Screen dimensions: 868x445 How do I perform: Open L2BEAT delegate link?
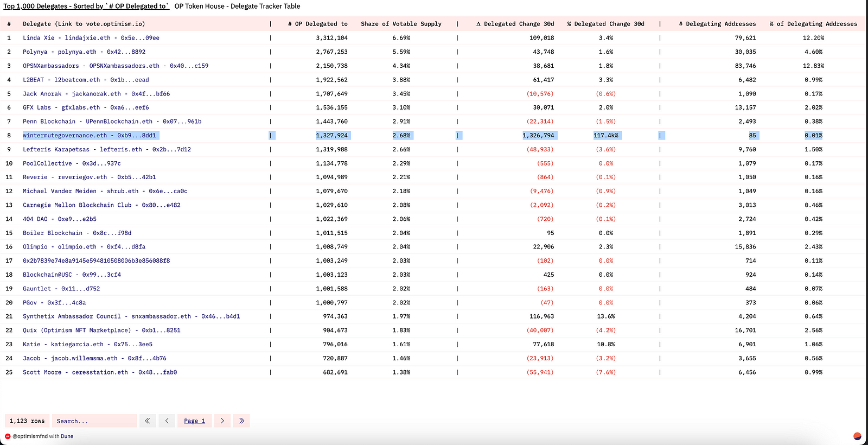pos(86,80)
